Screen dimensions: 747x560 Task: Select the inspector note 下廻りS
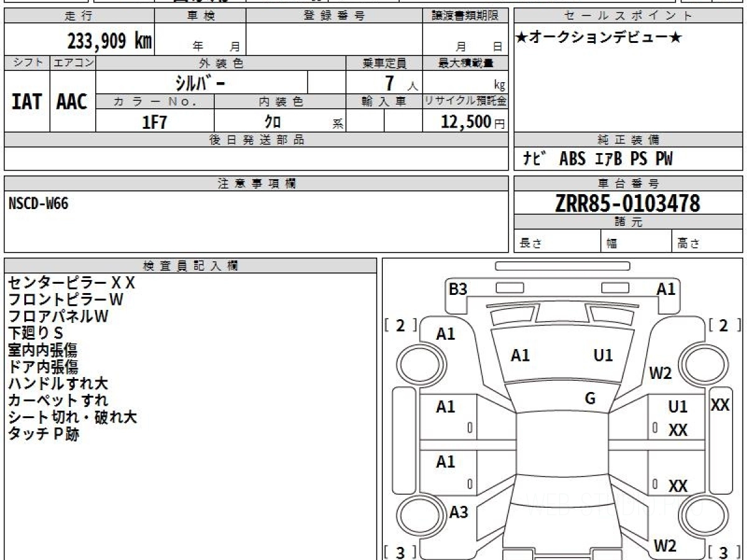click(x=35, y=334)
